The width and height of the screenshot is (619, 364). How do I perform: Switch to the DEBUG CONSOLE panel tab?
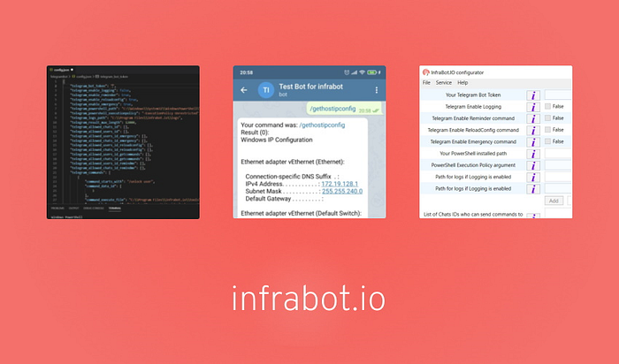click(x=94, y=209)
